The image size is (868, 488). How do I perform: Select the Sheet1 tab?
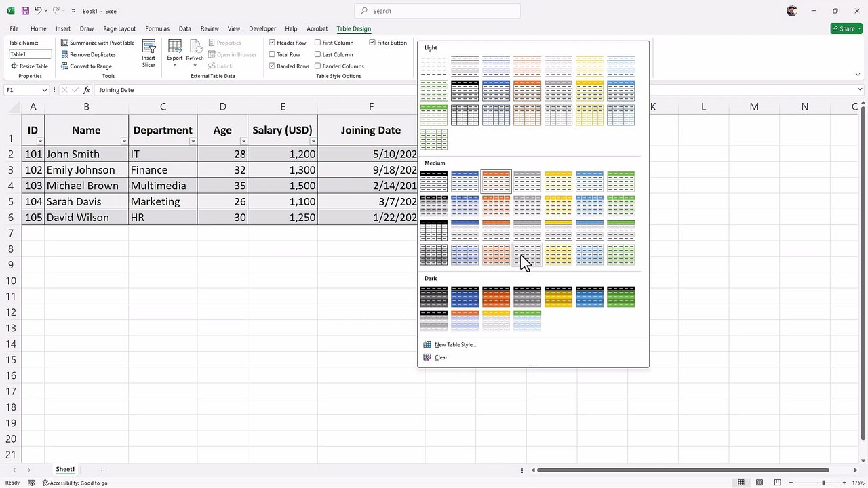point(65,469)
